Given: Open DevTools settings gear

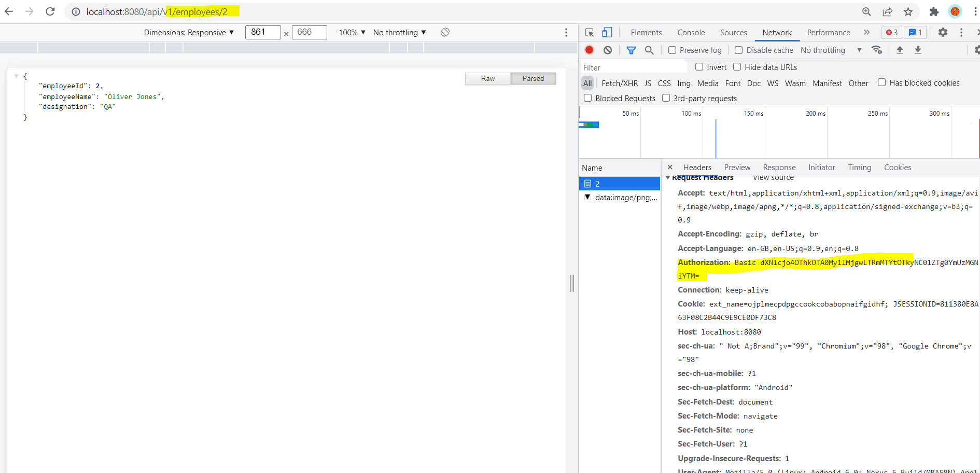Looking at the screenshot, I should coord(943,32).
